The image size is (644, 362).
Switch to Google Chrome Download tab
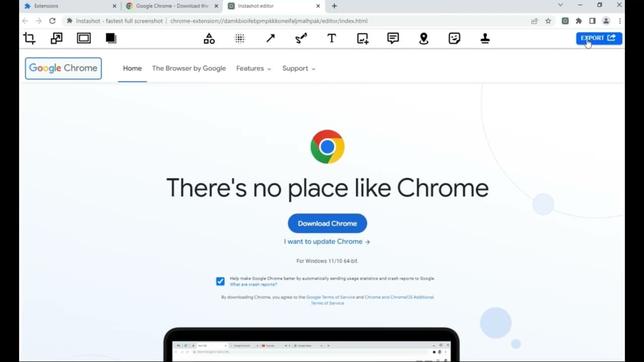tap(170, 6)
